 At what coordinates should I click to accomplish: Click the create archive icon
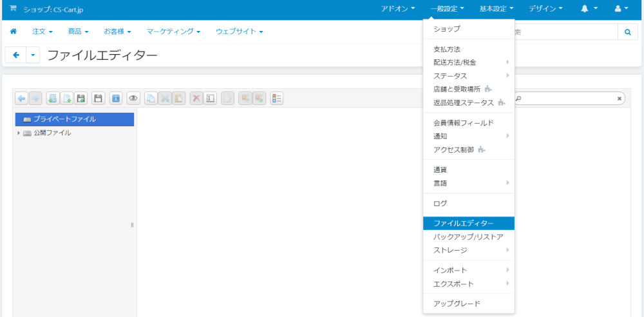point(259,99)
